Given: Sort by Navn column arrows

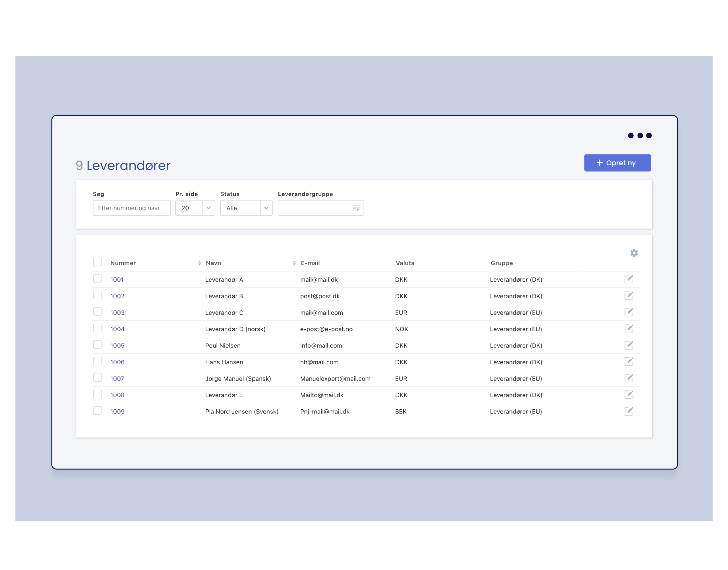Looking at the screenshot, I should coord(294,263).
